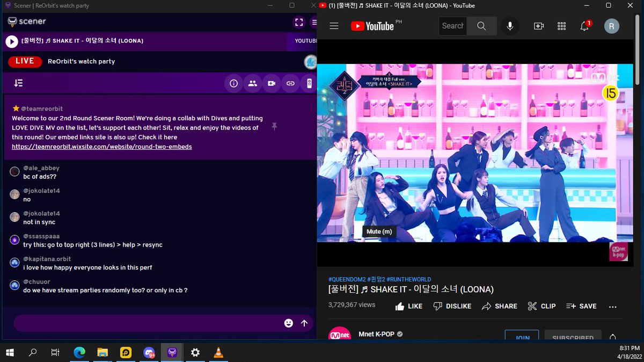Click the red LIVE badge
Viewport: 644px width, 362px height.
click(25, 61)
